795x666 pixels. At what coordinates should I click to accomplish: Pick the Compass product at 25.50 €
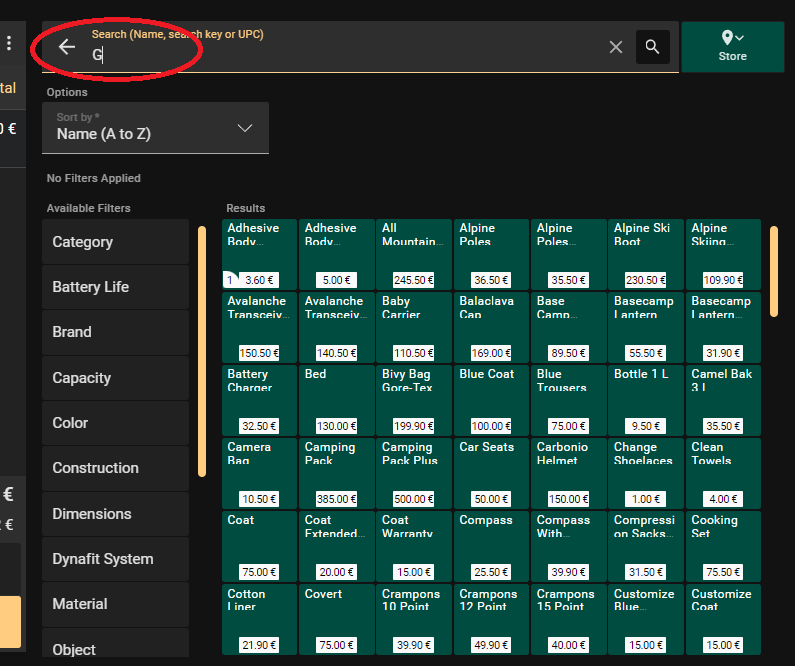[490, 546]
